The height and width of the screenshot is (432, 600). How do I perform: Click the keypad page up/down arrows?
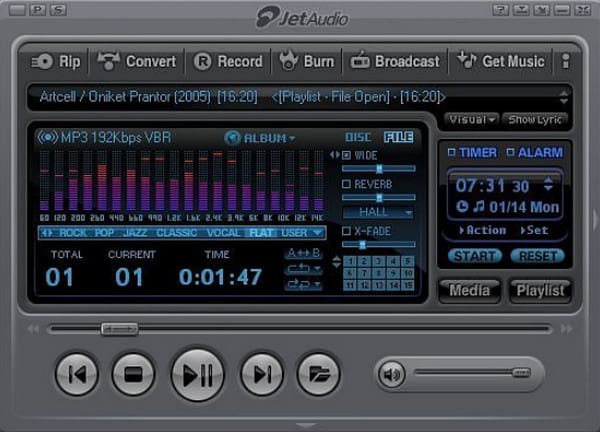coord(336,262)
